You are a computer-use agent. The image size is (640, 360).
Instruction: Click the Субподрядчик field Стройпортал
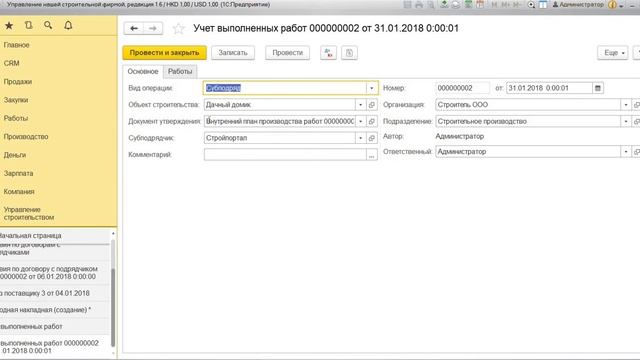coord(280,138)
